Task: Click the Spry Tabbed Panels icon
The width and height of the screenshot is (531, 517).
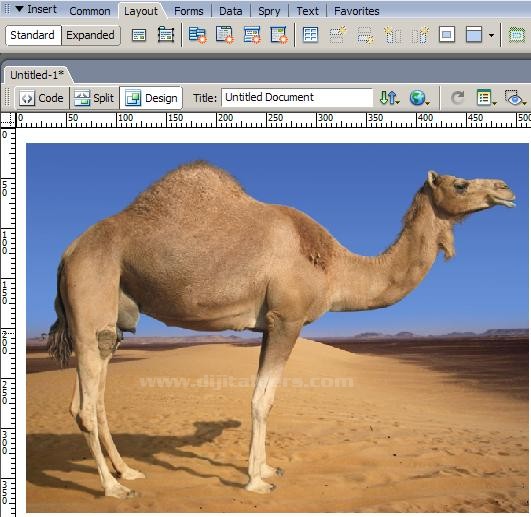Action: click(x=224, y=35)
